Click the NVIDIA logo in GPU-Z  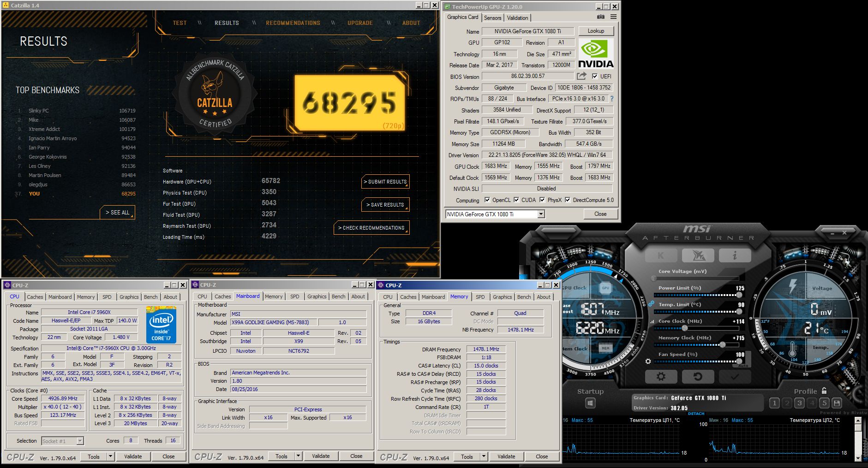pyautogui.click(x=596, y=54)
